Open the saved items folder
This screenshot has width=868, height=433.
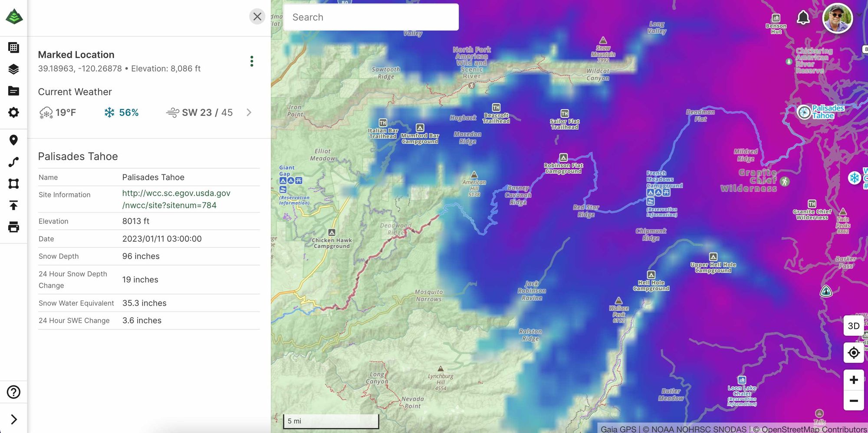point(14,91)
